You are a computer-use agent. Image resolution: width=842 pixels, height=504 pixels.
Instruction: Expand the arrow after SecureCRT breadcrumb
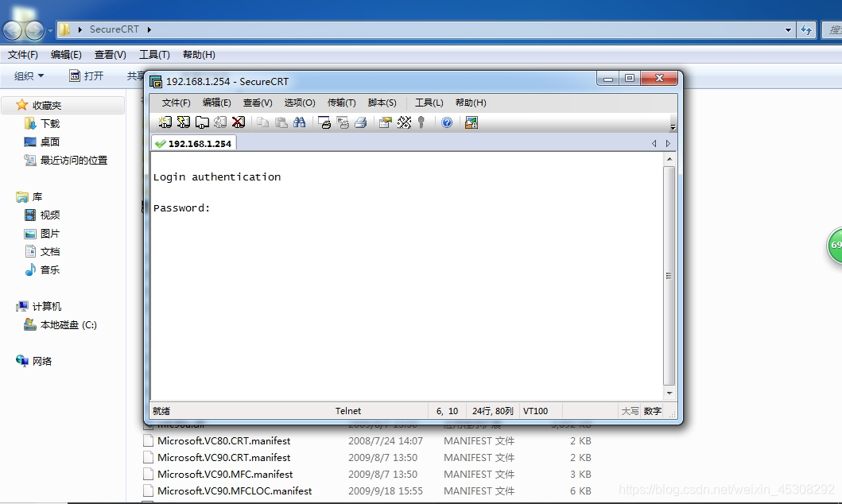click(149, 29)
